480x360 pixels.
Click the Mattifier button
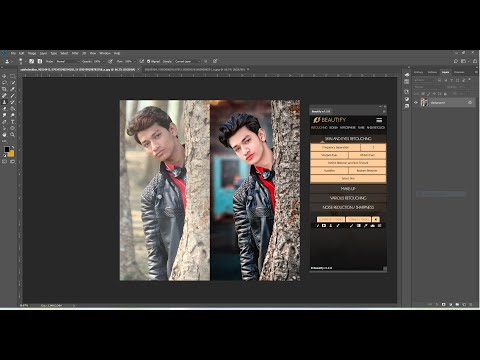coord(329,170)
